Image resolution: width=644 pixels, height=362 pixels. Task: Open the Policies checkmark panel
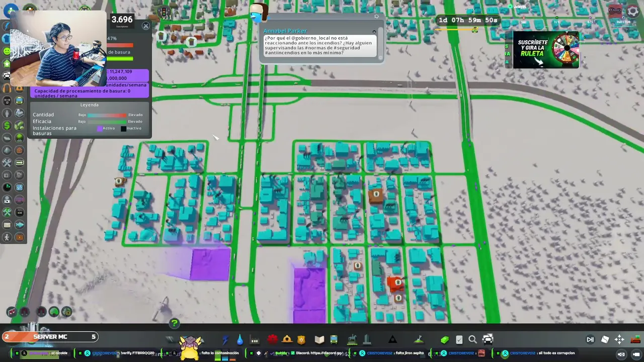459,340
